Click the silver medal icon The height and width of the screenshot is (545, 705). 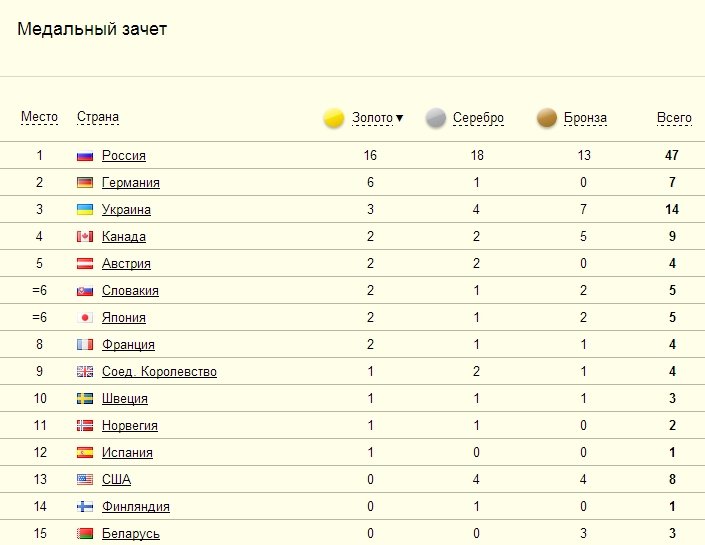(436, 118)
